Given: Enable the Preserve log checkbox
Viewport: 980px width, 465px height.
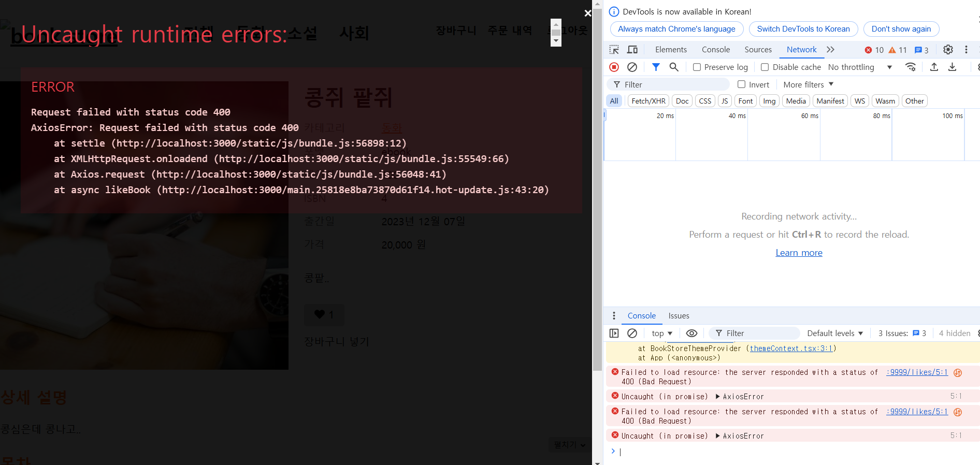Looking at the screenshot, I should [x=697, y=67].
